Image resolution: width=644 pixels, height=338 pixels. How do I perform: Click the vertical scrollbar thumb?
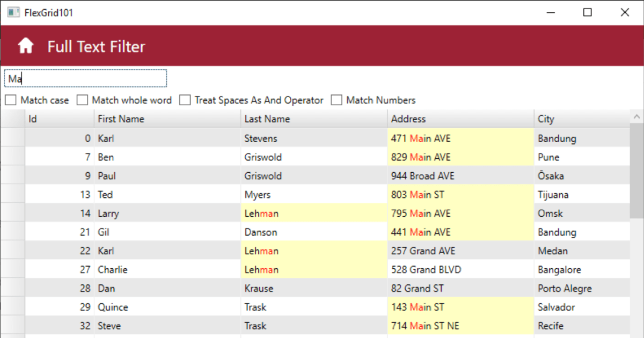pos(637,172)
